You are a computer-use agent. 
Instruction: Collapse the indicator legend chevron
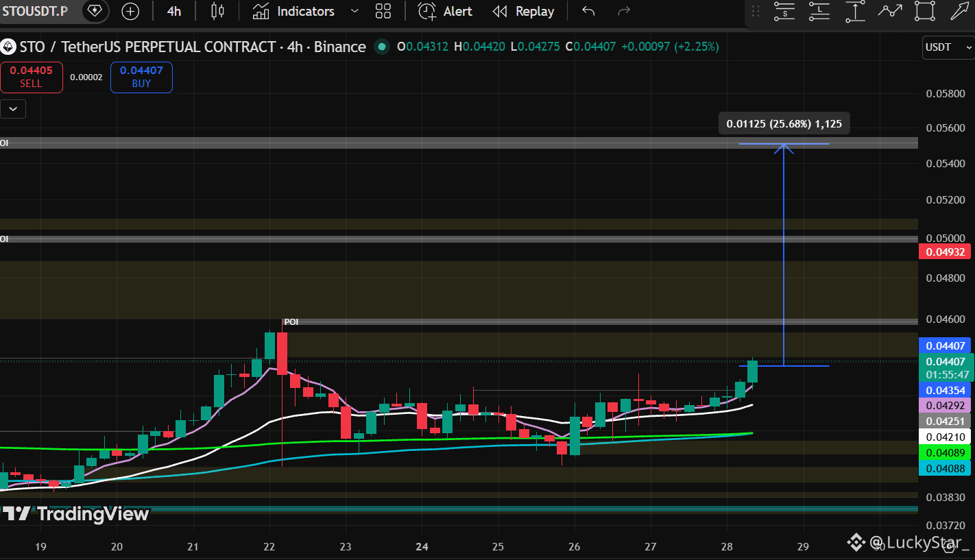(13, 108)
